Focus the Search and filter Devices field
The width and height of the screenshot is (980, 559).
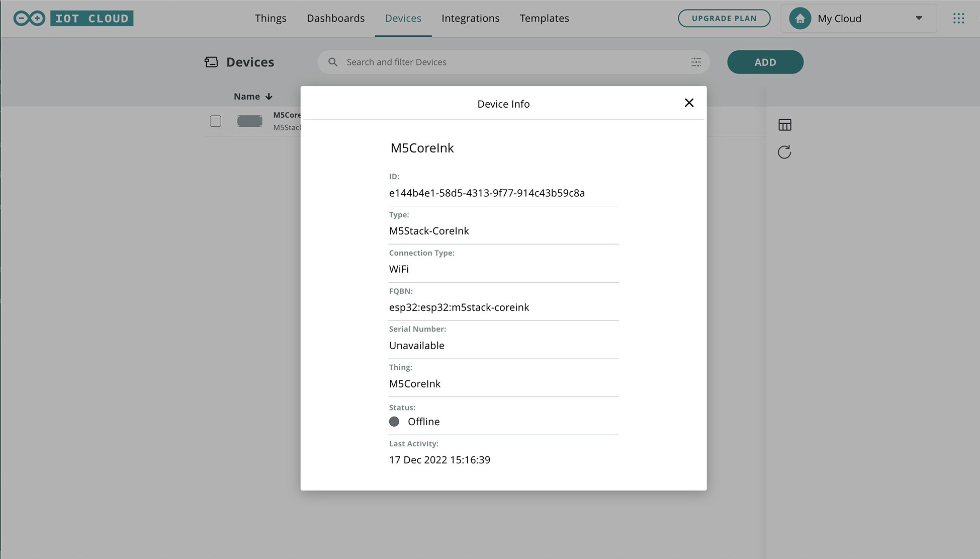[513, 62]
